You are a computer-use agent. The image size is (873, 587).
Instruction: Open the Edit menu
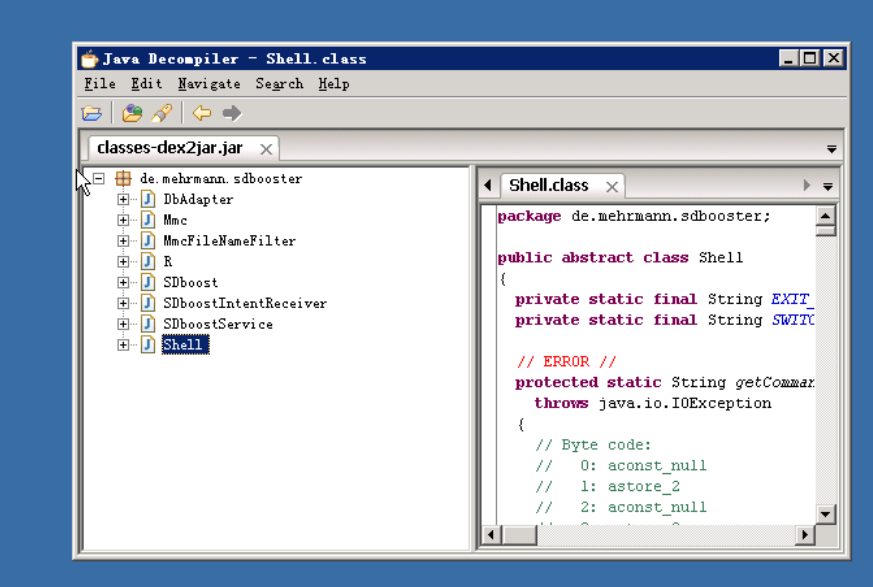pos(146,84)
